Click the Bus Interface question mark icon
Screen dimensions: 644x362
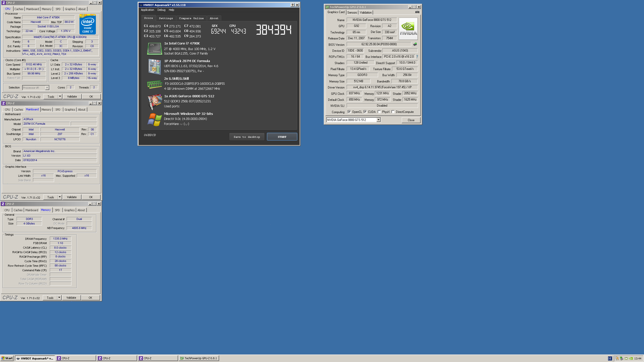click(417, 57)
